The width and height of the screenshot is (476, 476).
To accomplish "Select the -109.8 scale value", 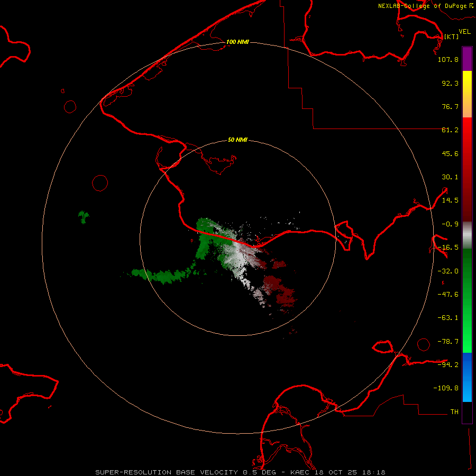I will click(446, 388).
